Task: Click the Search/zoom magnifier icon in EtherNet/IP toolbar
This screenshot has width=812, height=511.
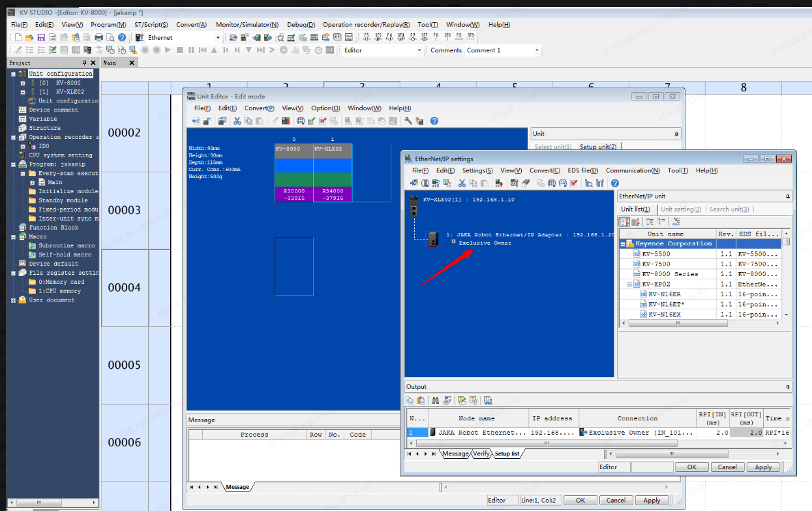Action: point(589,183)
